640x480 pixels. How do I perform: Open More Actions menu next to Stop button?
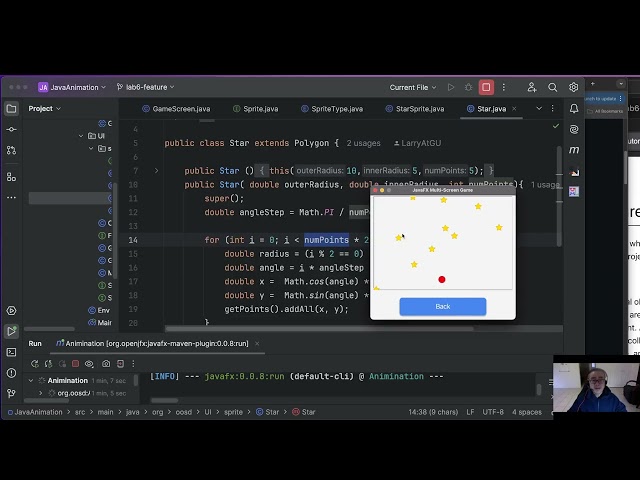[504, 87]
